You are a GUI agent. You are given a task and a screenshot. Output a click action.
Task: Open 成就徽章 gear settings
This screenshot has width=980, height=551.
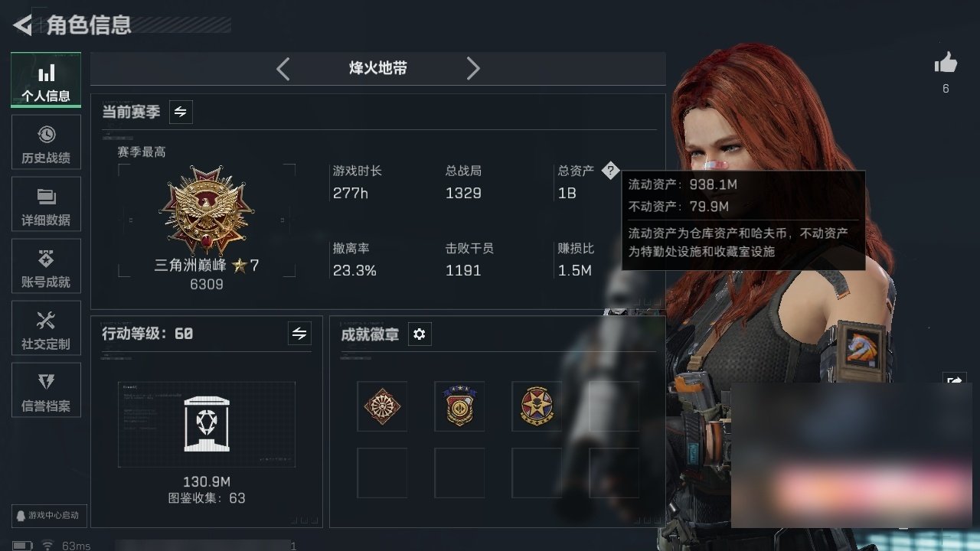click(x=420, y=334)
